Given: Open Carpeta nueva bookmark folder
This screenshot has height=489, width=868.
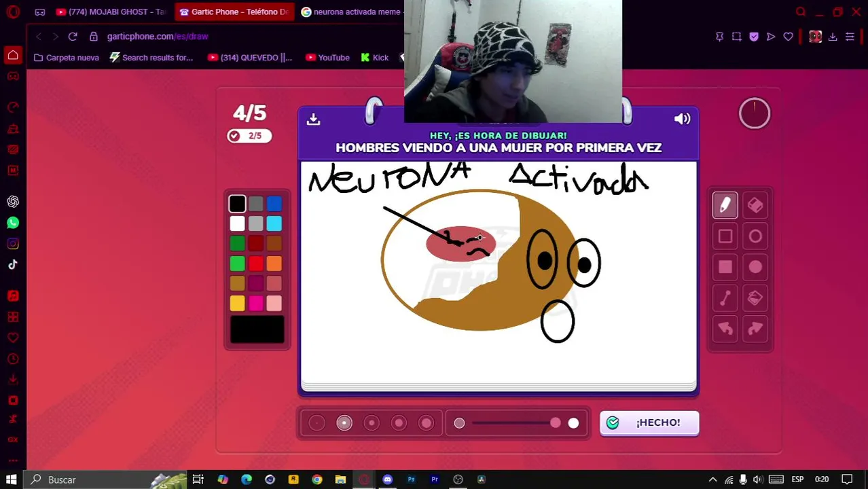Looking at the screenshot, I should (67, 58).
